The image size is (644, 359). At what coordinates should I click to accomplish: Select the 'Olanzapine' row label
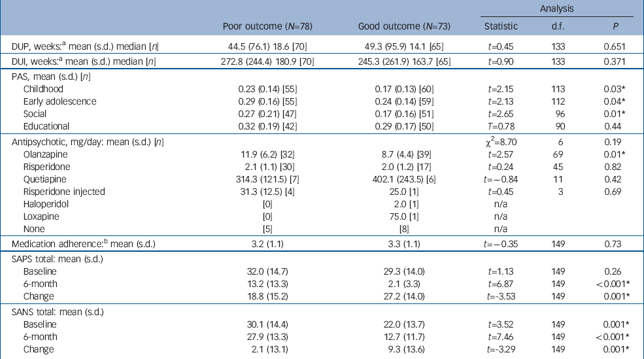click(x=45, y=153)
